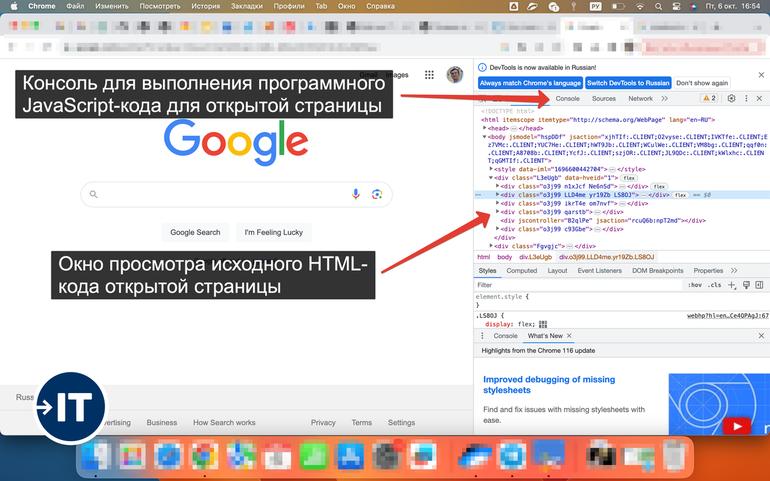The image size is (770, 481).
Task: Toggle flex badge on the highlighted LLD4me row
Action: [680, 195]
